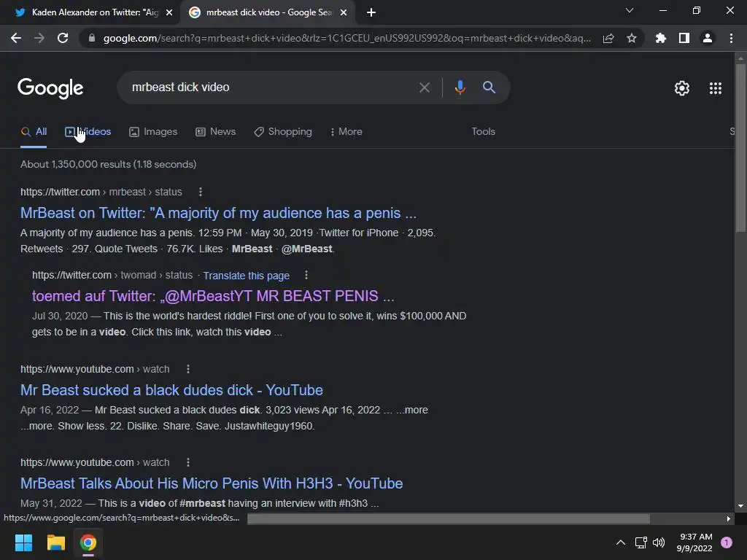Viewport: 747px width, 560px height.
Task: Open options for twitter.com twomad result
Action: (306, 275)
